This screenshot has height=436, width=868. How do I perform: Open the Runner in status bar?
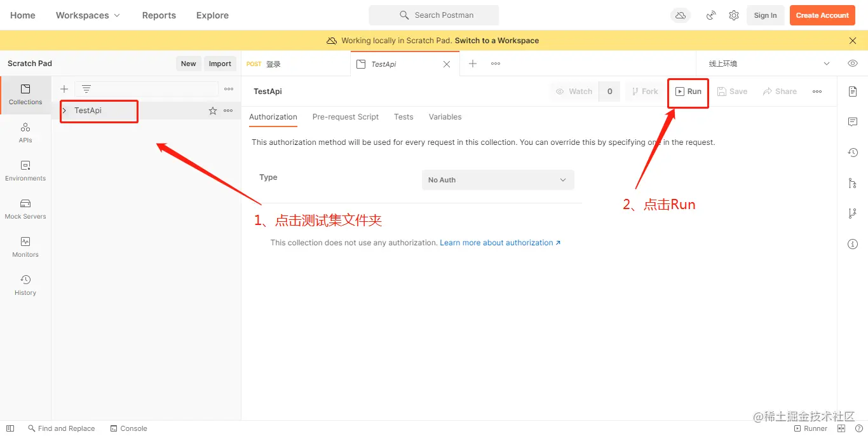click(811, 428)
